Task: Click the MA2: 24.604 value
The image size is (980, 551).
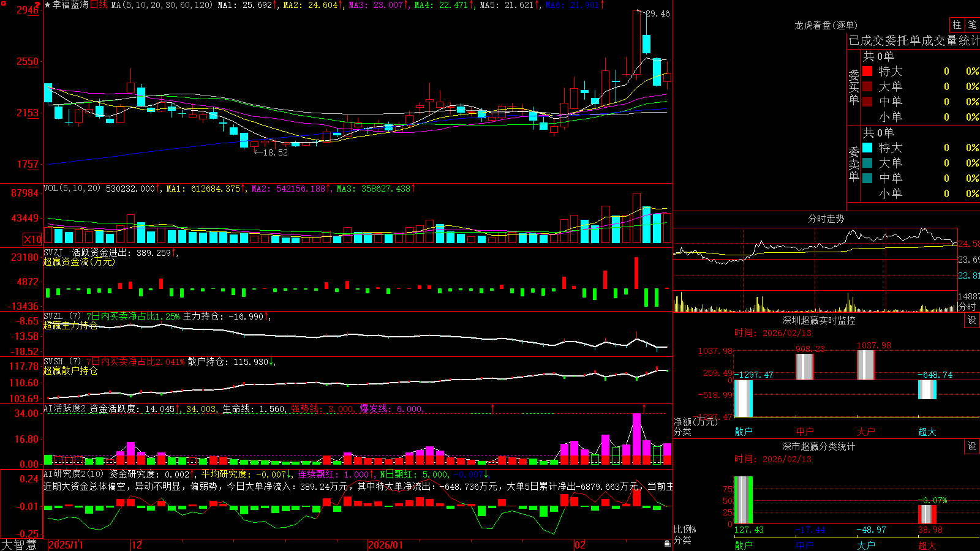Action: (311, 5)
